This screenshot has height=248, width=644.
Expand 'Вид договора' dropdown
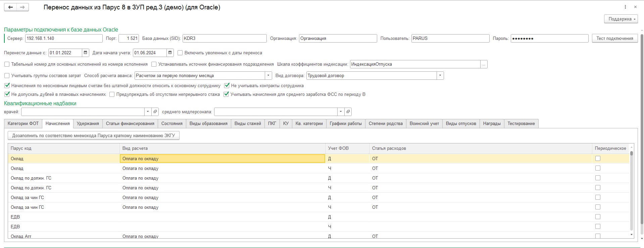[x=440, y=76]
